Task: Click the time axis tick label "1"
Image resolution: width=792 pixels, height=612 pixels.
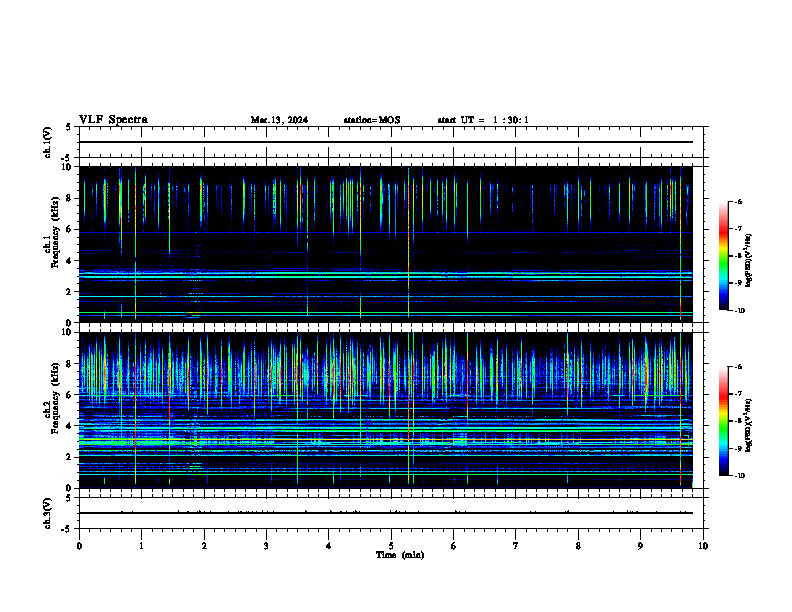Action: coord(141,546)
